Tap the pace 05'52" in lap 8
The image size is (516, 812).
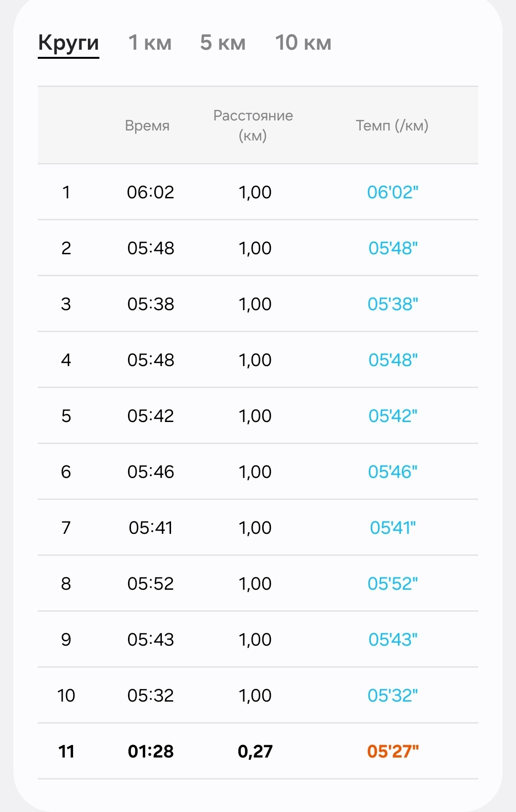pyautogui.click(x=393, y=584)
